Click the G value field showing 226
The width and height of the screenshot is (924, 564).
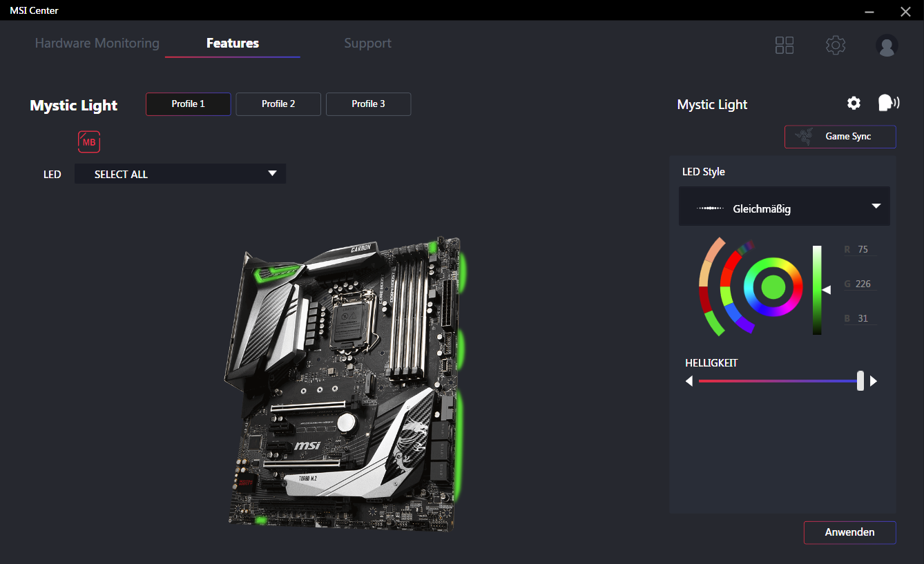860,284
